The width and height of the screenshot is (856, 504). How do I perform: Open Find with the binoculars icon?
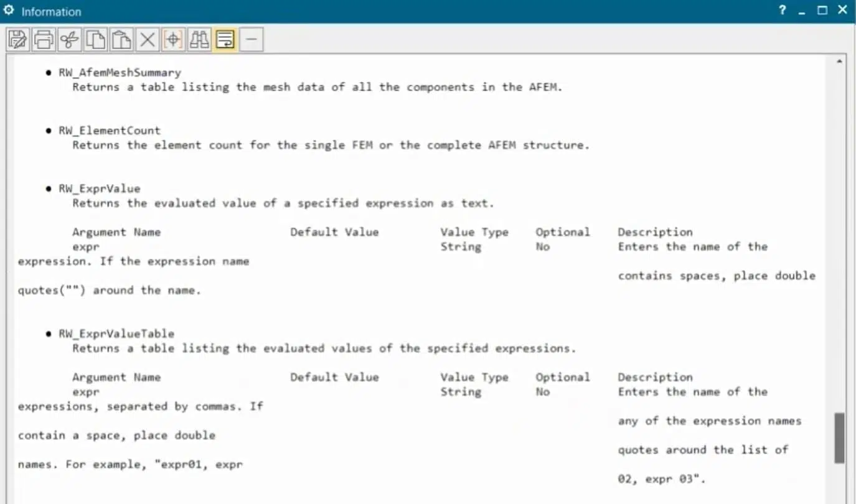pyautogui.click(x=199, y=40)
